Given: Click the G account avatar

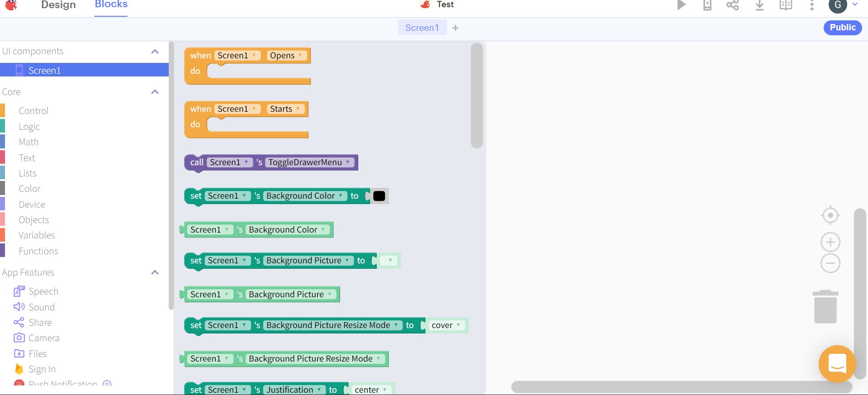Looking at the screenshot, I should coord(838,5).
